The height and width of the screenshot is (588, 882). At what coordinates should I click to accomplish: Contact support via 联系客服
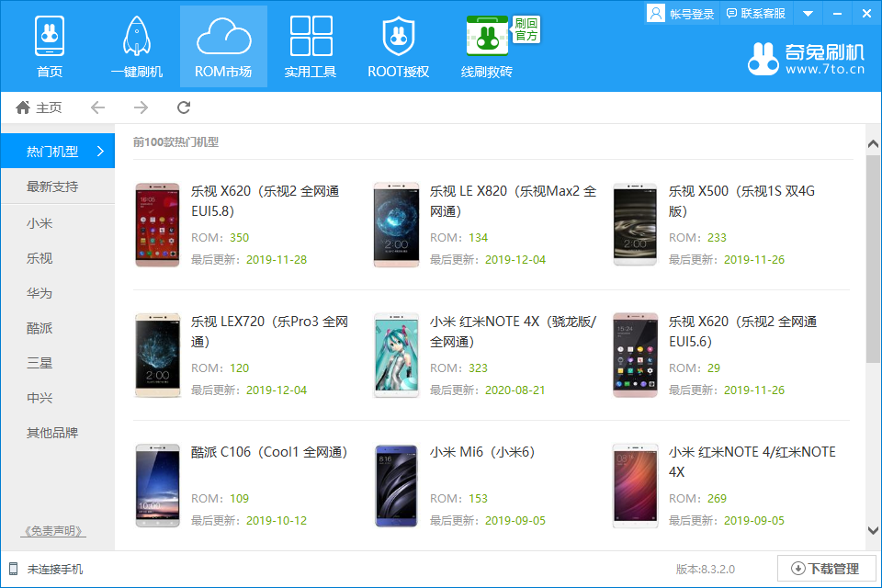tap(755, 14)
